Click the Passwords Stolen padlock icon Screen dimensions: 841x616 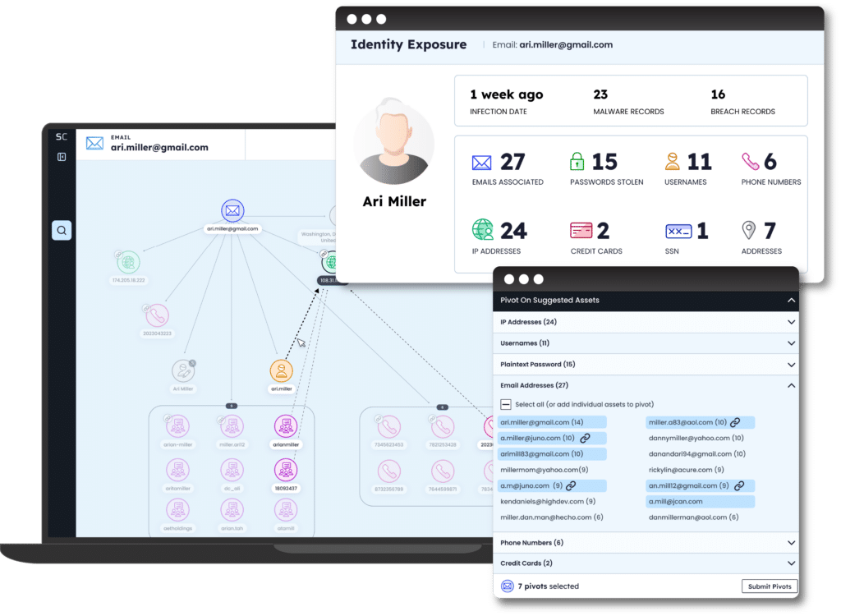point(576,160)
